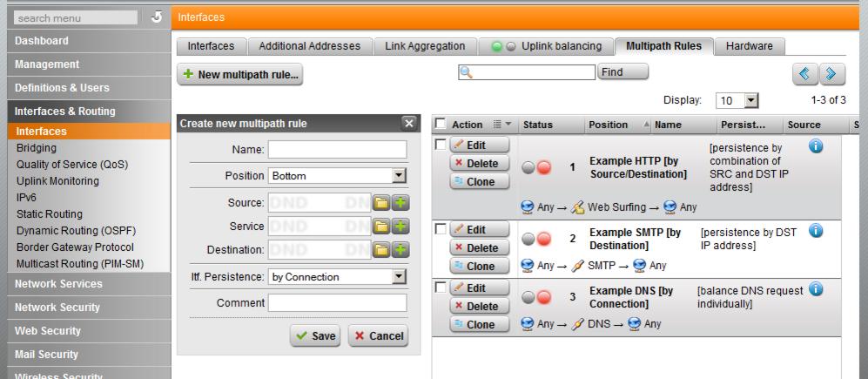Tick checkbox for Example SMTP rule

coord(441,230)
